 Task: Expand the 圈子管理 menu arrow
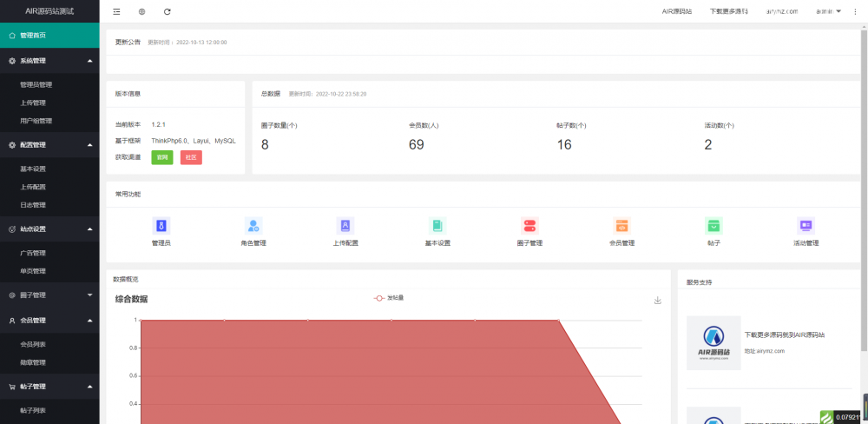click(x=90, y=295)
